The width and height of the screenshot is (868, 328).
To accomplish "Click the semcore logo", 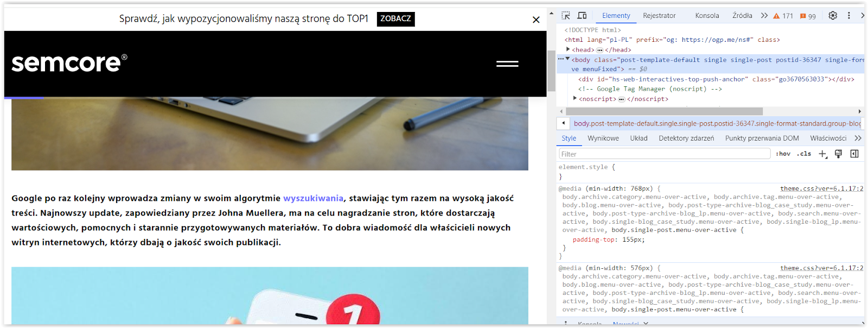I will click(69, 63).
